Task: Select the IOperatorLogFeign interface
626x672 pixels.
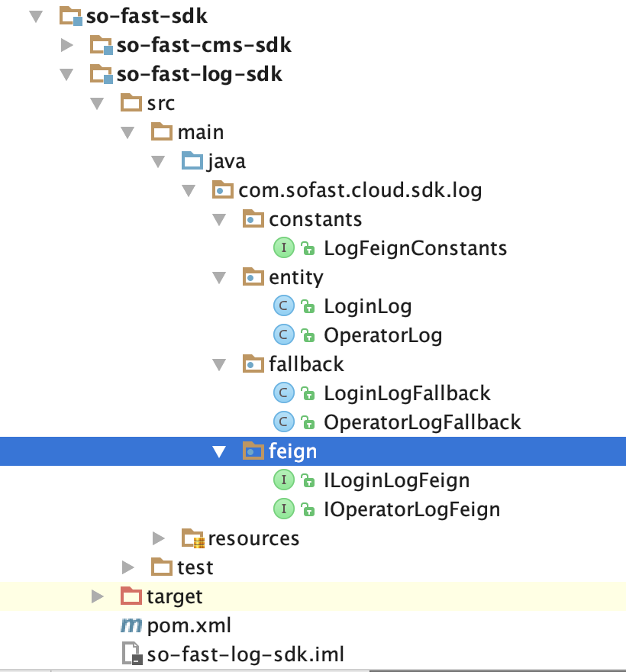Action: pos(411,509)
